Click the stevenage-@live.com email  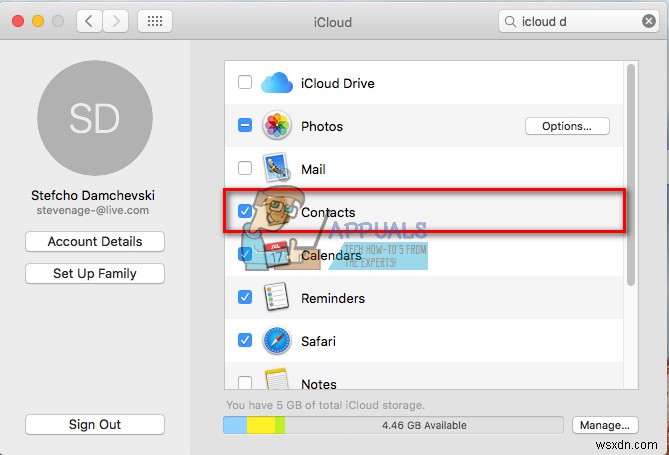tap(93, 210)
